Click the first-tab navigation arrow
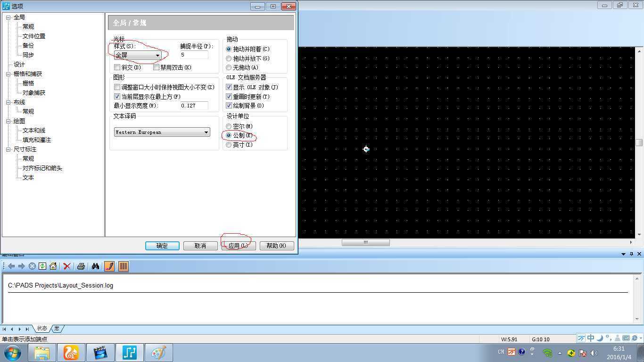The height and width of the screenshot is (362, 644). coord(5,329)
